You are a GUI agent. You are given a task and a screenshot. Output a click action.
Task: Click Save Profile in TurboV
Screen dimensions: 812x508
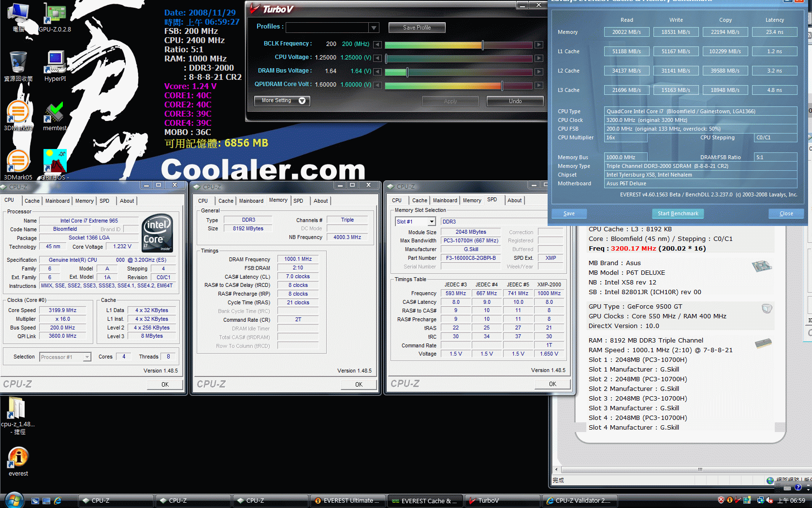(417, 28)
